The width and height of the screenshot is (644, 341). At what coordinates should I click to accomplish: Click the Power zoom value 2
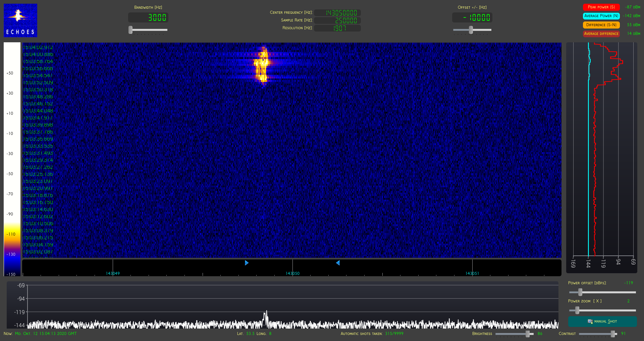[x=629, y=301]
